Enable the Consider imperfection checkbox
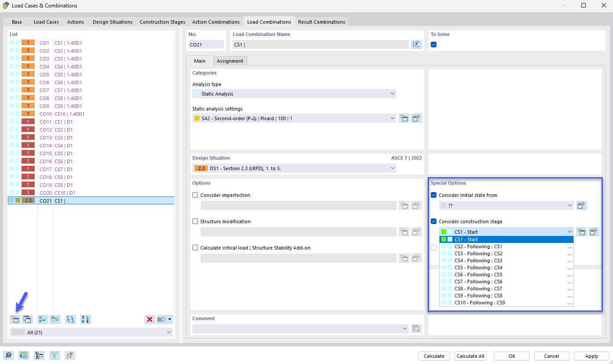613x364 pixels. (195, 195)
